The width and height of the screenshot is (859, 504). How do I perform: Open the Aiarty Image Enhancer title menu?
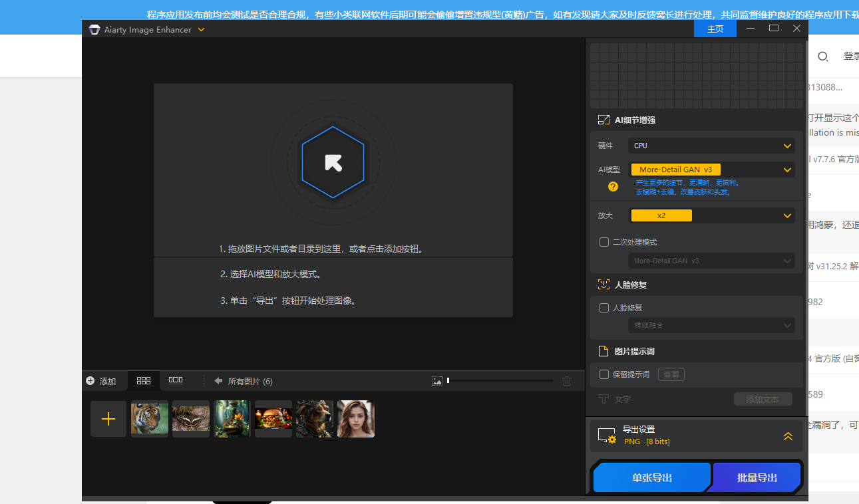[x=201, y=30]
